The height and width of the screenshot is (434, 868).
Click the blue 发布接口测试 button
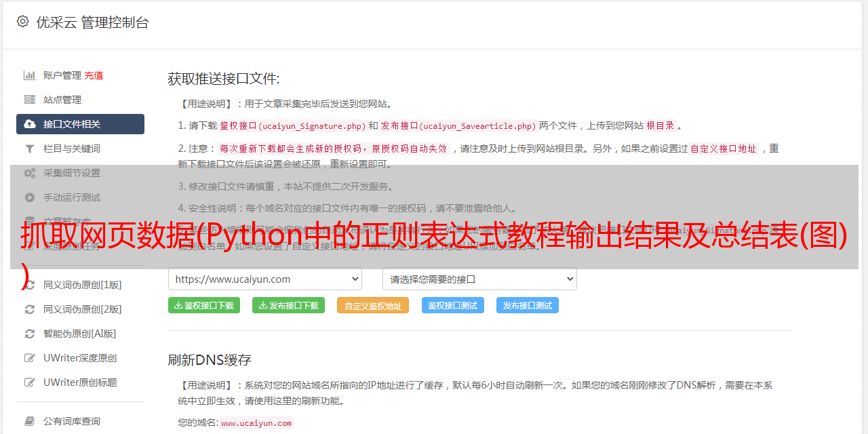[528, 305]
